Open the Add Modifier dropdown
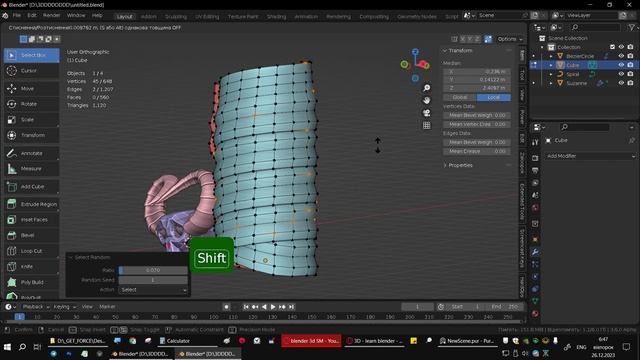640x360 pixels. click(590, 156)
